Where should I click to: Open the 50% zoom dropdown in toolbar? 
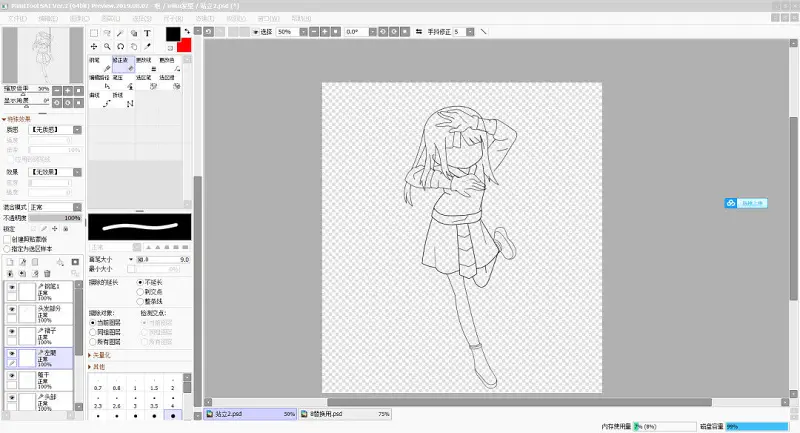(x=303, y=32)
